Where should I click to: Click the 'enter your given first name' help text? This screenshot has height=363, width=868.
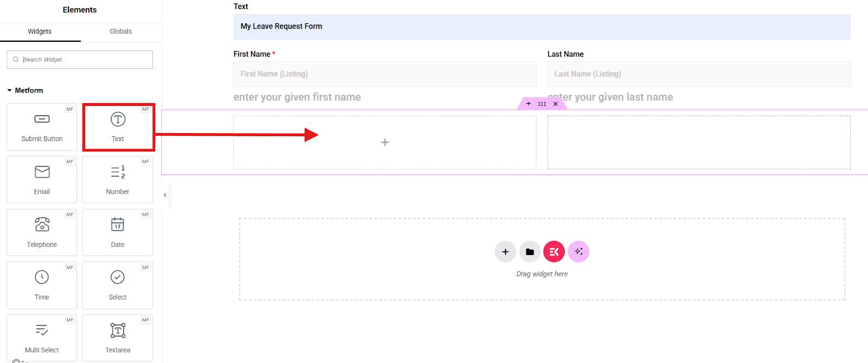297,97
